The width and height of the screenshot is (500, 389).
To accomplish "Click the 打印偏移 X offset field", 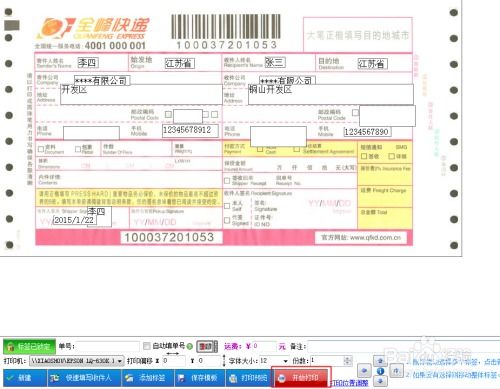I will click(174, 361).
